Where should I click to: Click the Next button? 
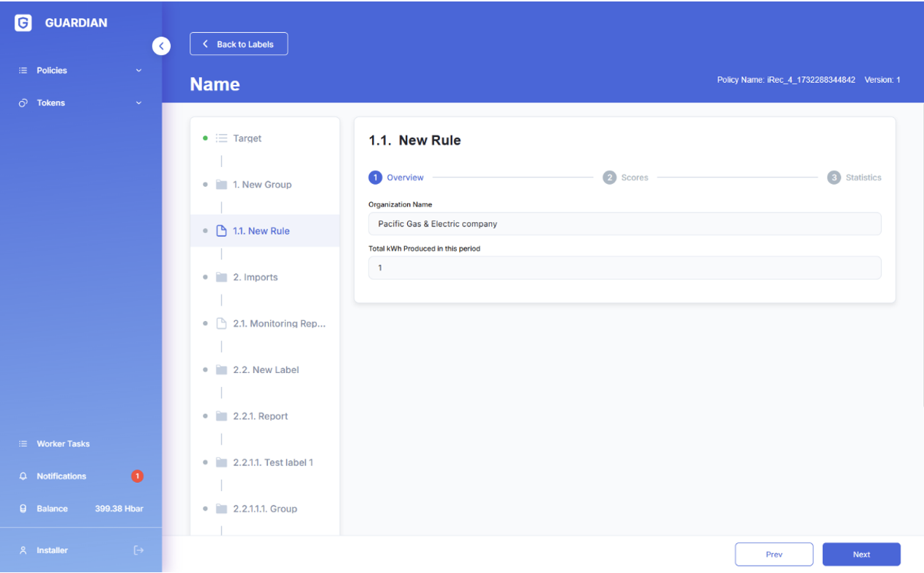coord(861,555)
